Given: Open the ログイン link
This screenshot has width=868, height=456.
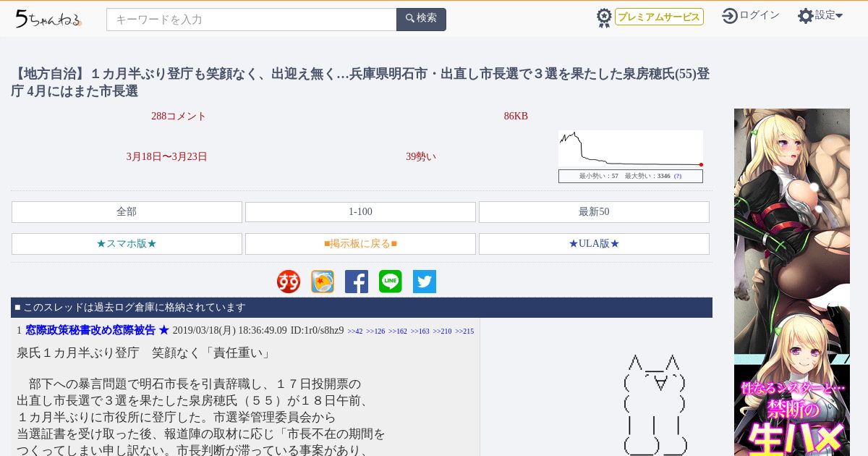Looking at the screenshot, I should click(x=759, y=15).
